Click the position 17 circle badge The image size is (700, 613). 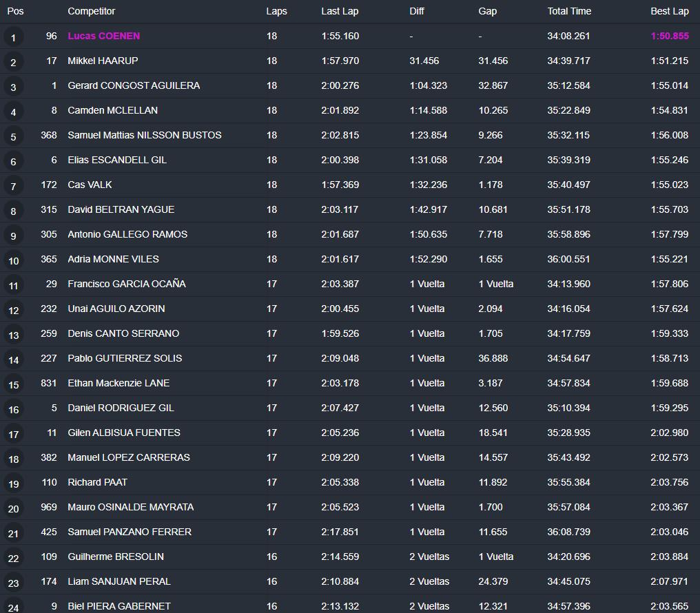point(13,434)
